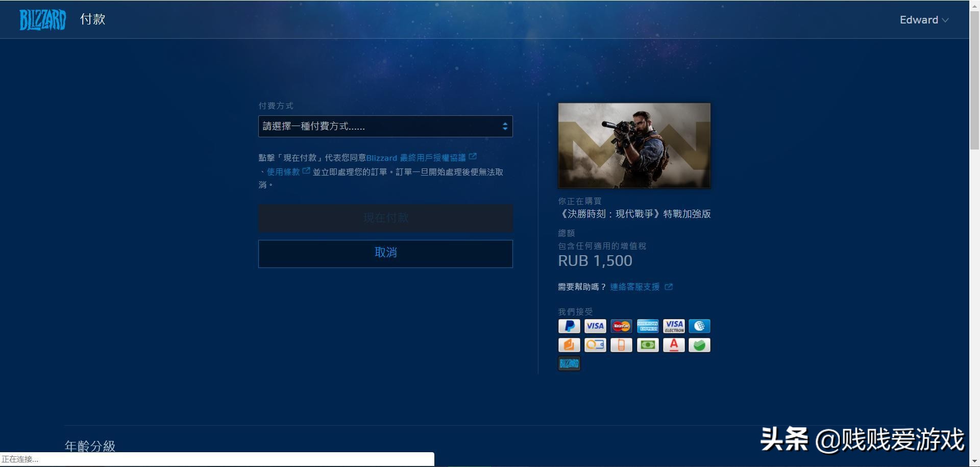Open the 連絡客服支援 support link

[x=634, y=287]
